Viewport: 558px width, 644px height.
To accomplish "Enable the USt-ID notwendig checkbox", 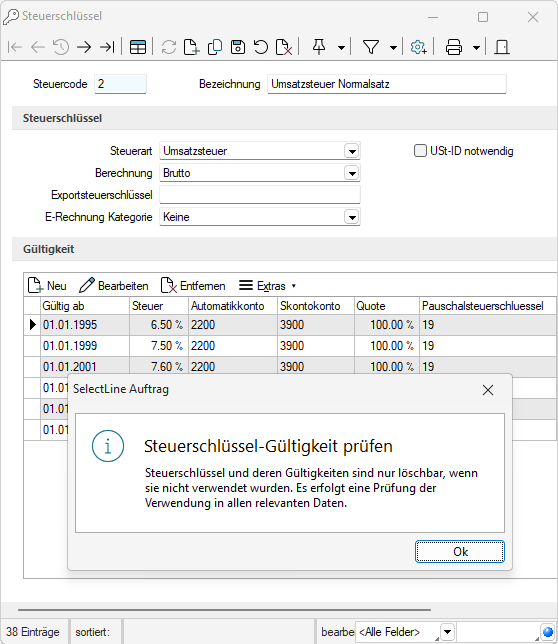I will (x=420, y=151).
